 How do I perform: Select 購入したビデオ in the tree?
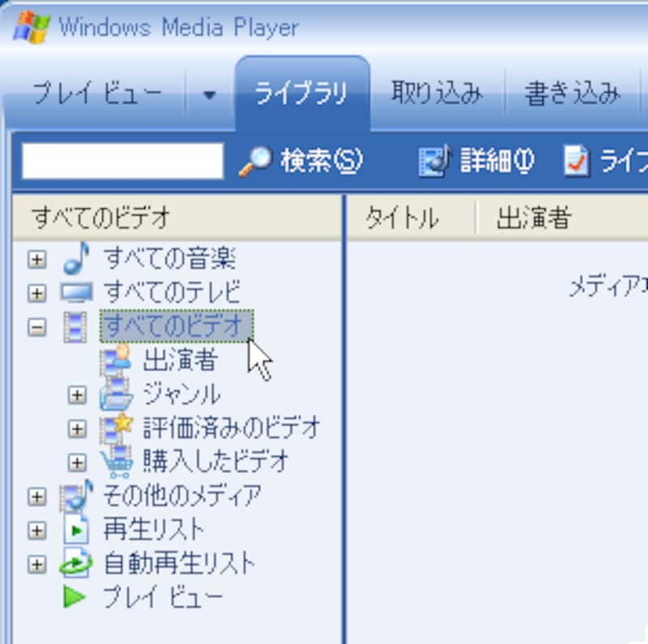[x=215, y=462]
